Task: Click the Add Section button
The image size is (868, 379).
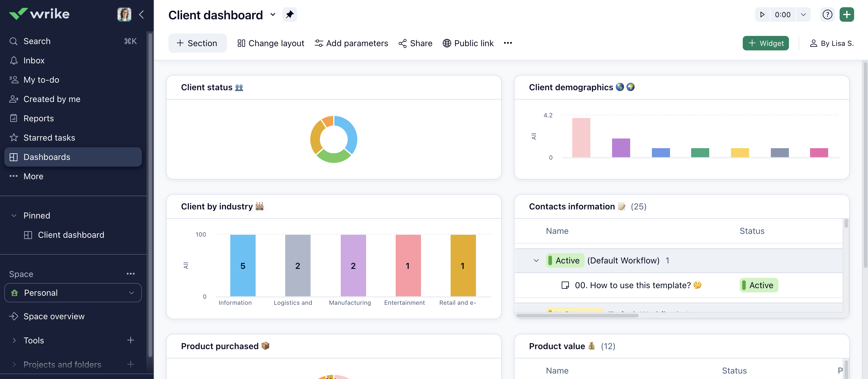Action: 197,43
